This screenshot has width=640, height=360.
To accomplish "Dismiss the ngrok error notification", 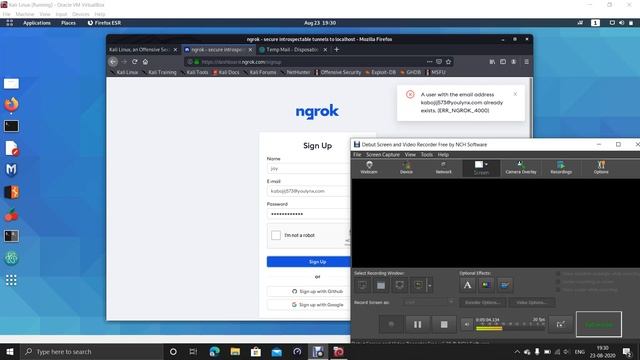I will pyautogui.click(x=515, y=94).
